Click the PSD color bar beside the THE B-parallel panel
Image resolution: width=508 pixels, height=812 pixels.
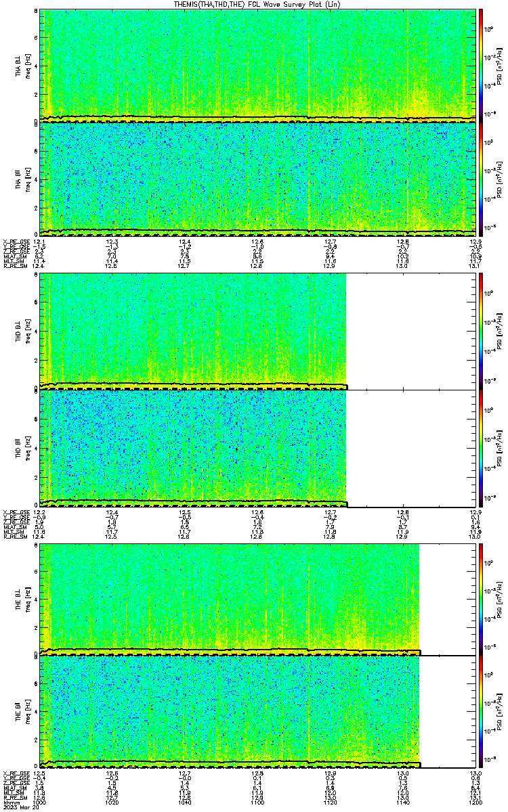tap(481, 712)
